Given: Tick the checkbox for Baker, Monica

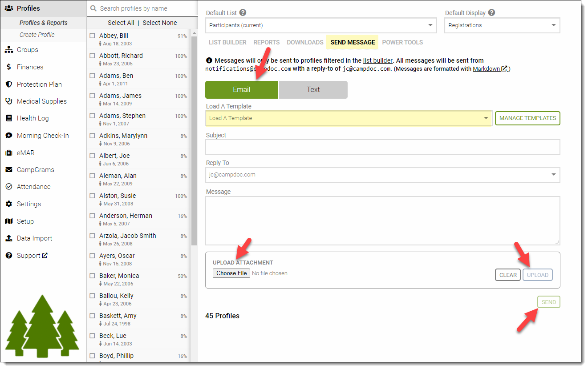Looking at the screenshot, I should (92, 276).
